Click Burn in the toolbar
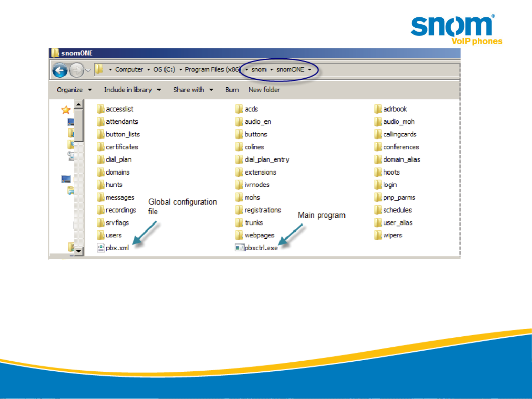 232,90
